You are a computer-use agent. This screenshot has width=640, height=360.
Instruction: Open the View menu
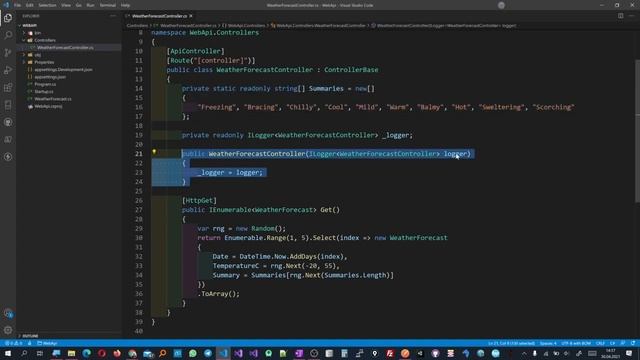[66, 5]
